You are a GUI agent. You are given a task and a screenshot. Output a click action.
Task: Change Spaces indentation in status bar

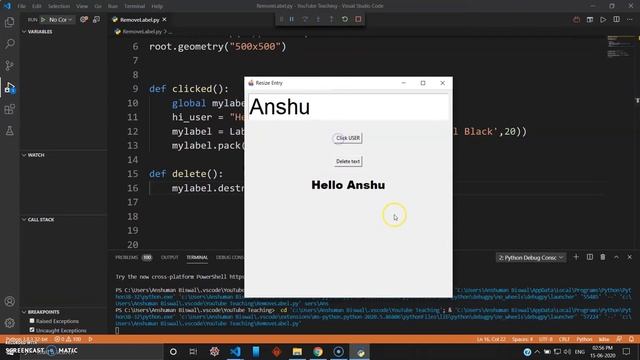coord(522,339)
